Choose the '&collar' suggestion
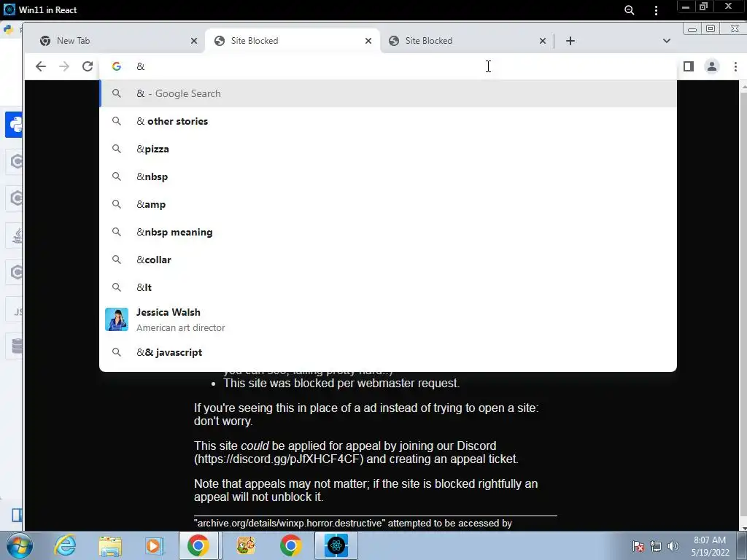 coord(388,260)
